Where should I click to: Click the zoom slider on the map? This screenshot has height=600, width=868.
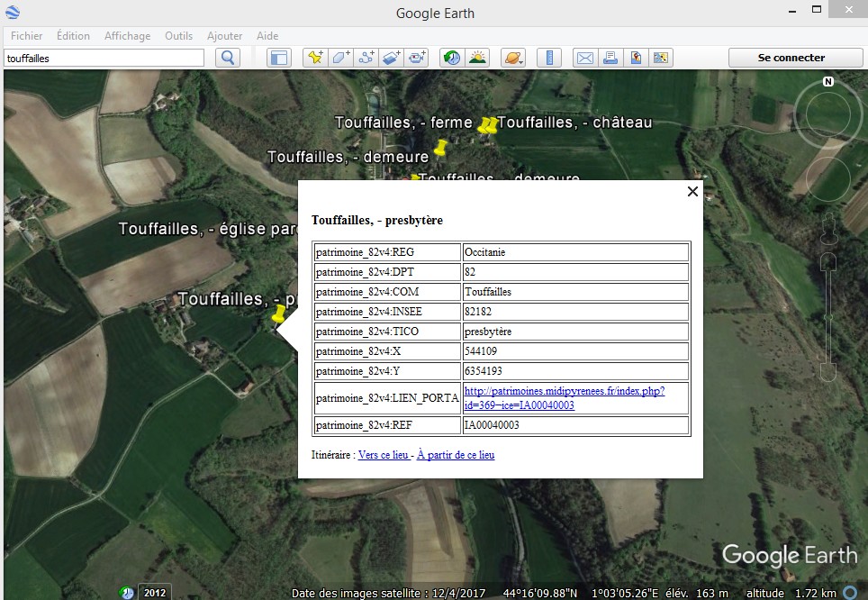(828, 317)
